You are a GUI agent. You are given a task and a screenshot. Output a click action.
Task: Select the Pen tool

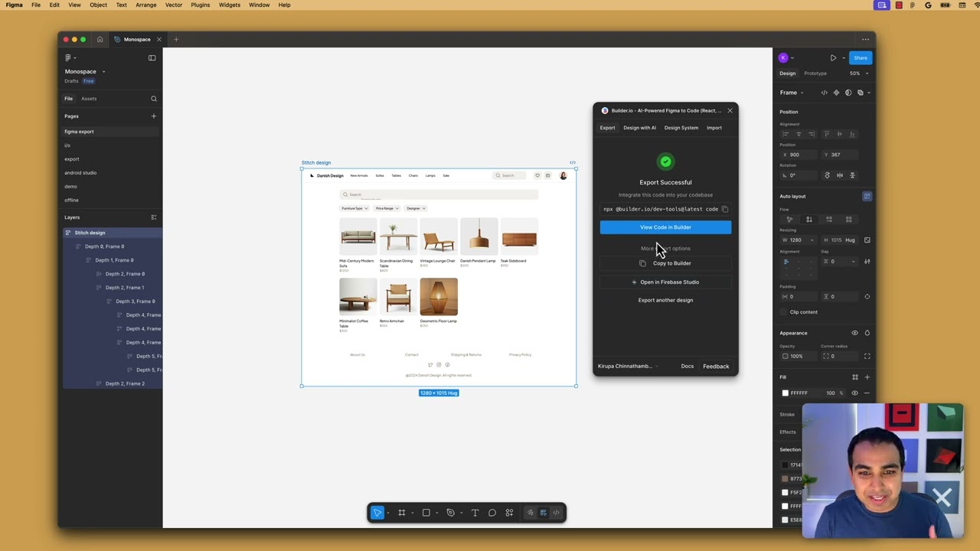tap(450, 513)
